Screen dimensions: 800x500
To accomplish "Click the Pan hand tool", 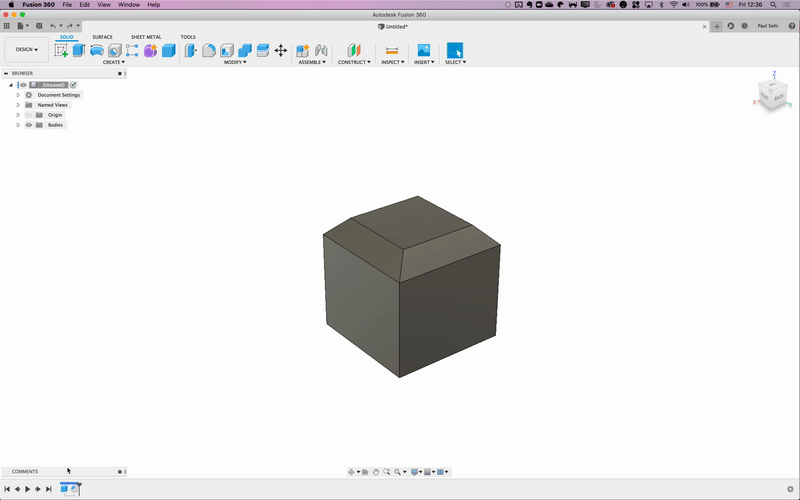I will (x=376, y=472).
